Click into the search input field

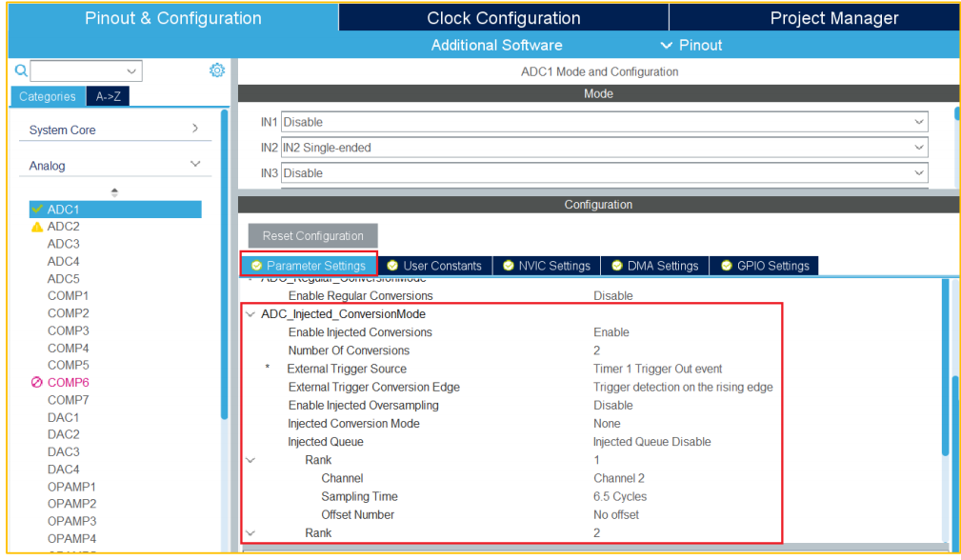pos(78,71)
